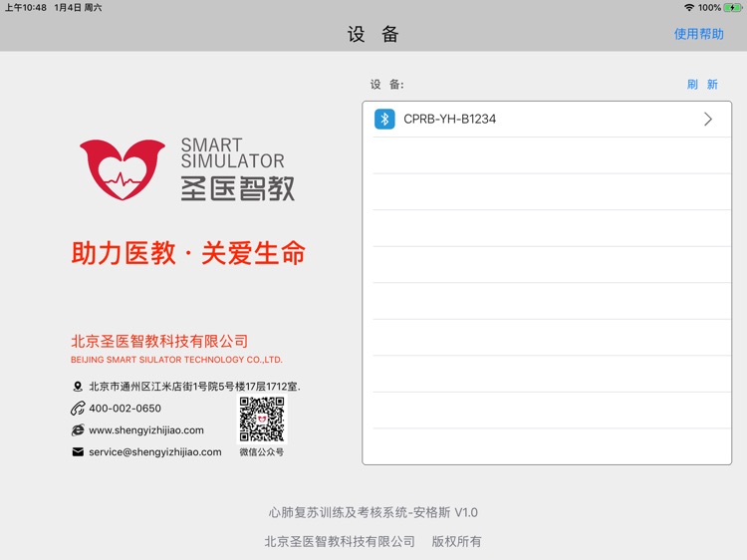This screenshot has height=560, width=747.
Task: Click the footer 北京圣医智教科技有限公司 text
Action: point(340,541)
